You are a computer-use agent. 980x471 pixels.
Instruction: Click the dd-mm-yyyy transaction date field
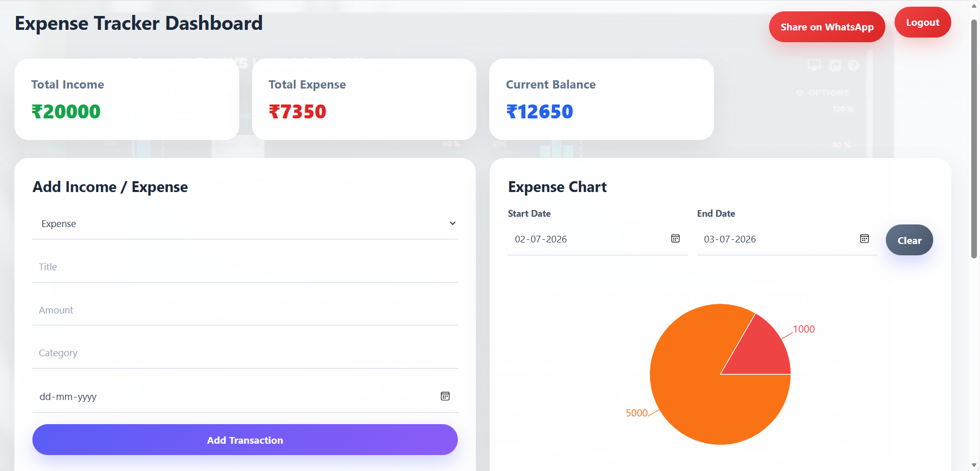coord(245,396)
